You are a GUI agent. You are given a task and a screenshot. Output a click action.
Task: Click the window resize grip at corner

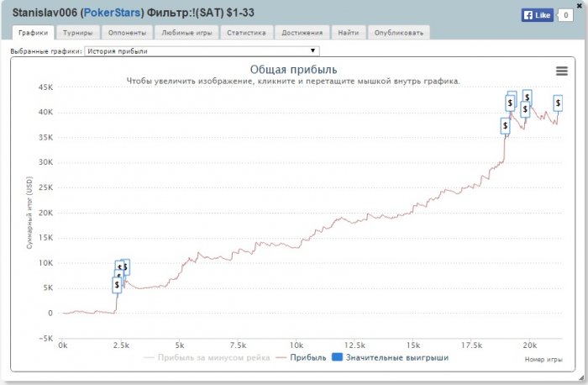tap(581, 378)
